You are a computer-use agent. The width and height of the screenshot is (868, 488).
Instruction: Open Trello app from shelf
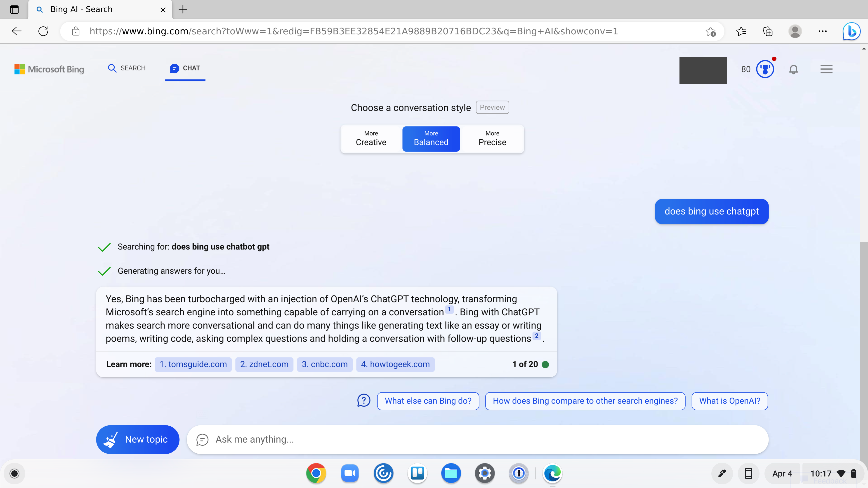(x=417, y=474)
